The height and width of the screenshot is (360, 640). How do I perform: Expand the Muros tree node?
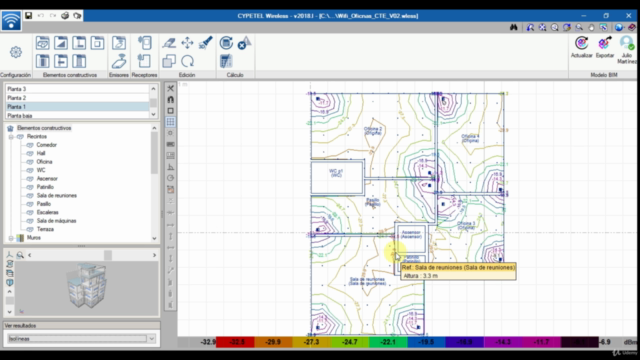(x=11, y=238)
